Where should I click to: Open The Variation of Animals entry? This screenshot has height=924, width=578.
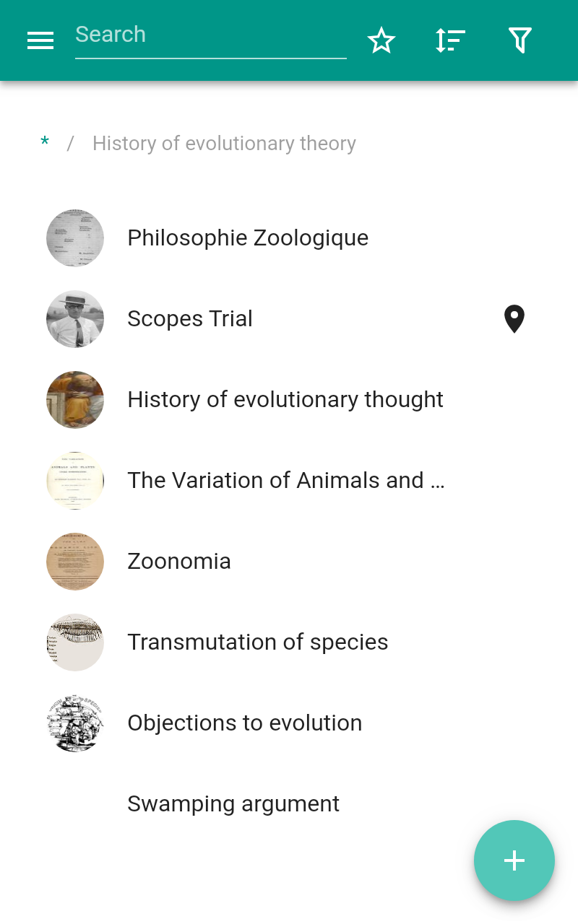click(x=285, y=481)
